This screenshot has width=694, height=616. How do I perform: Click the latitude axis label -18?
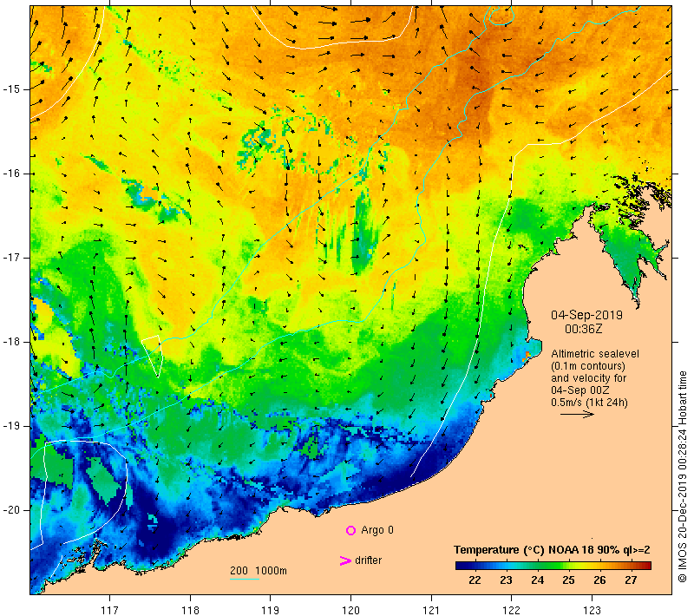coord(11,342)
